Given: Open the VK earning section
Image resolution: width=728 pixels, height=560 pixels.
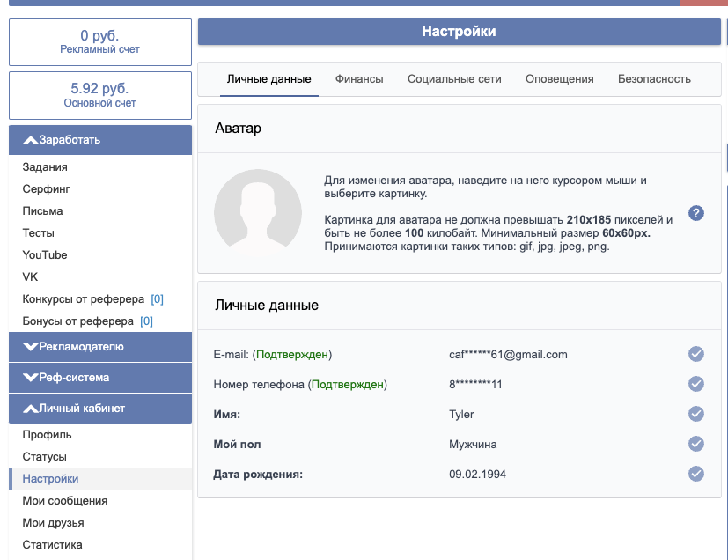Looking at the screenshot, I should pyautogui.click(x=30, y=276).
